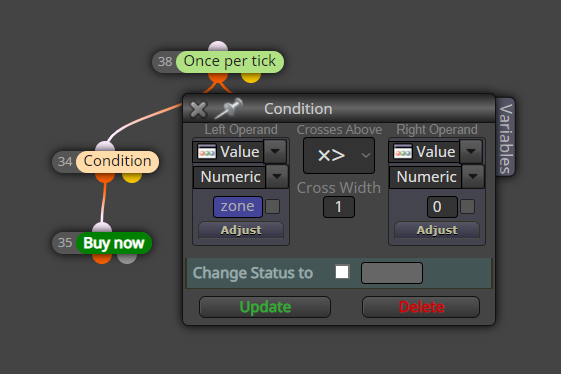The image size is (561, 374).
Task: Toggle the checkbox beside the zone field
Action: pyautogui.click(x=273, y=207)
